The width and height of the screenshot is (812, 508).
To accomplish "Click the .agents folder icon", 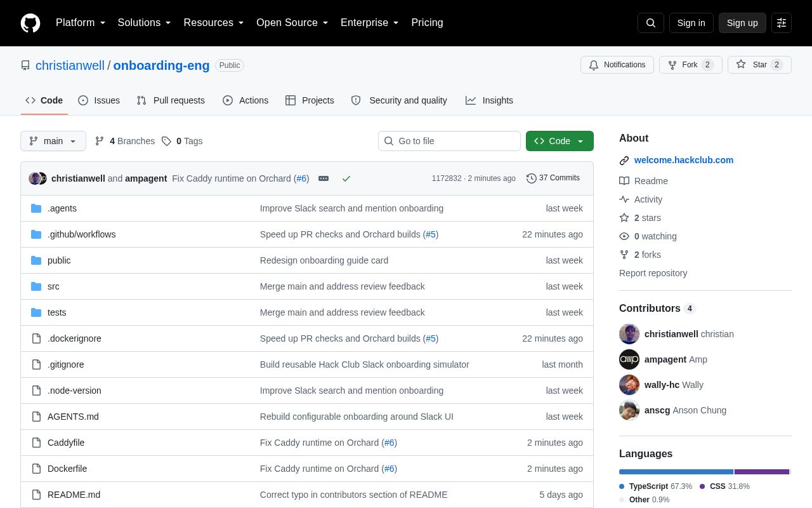I will click(36, 208).
